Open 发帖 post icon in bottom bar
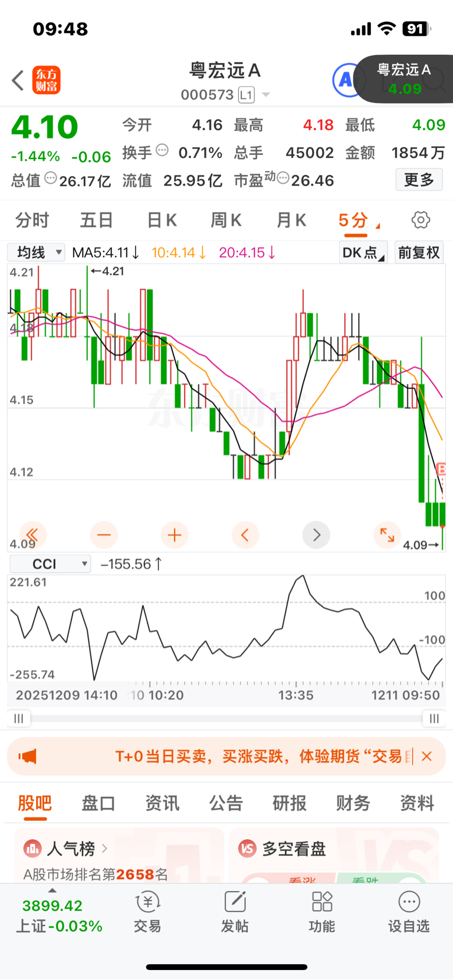This screenshot has height=980, width=453. [x=235, y=912]
